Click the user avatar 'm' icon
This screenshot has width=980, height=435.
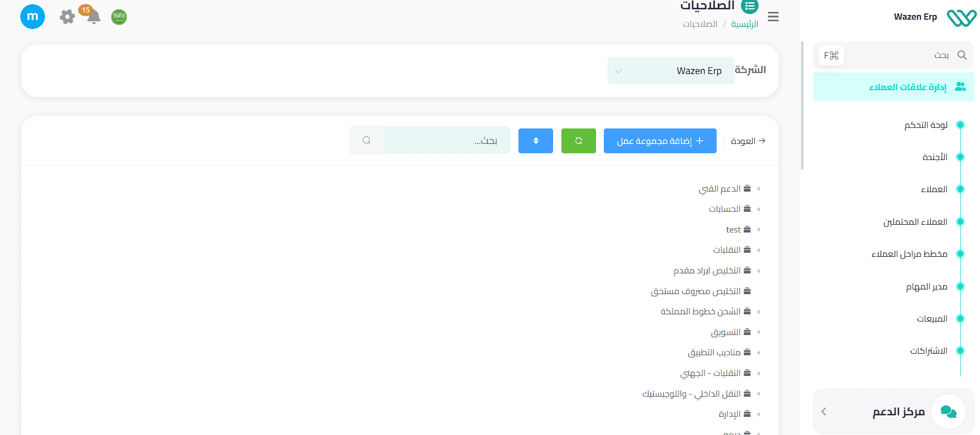[33, 17]
